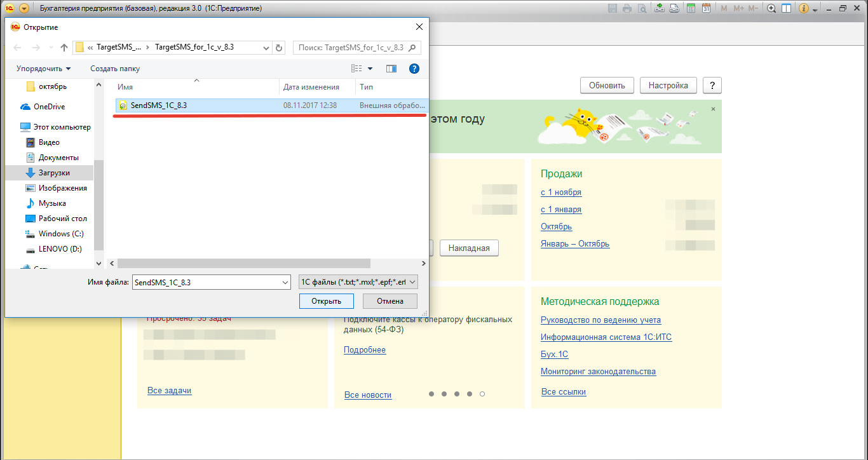This screenshot has width=868, height=460.
Task: Click the M- memory subtract button
Action: click(x=753, y=8)
